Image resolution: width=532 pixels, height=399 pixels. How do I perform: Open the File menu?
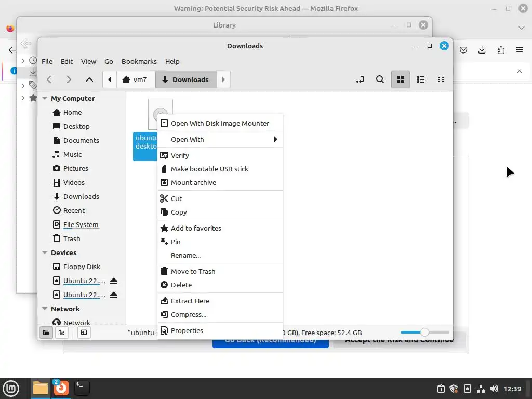coord(47,61)
